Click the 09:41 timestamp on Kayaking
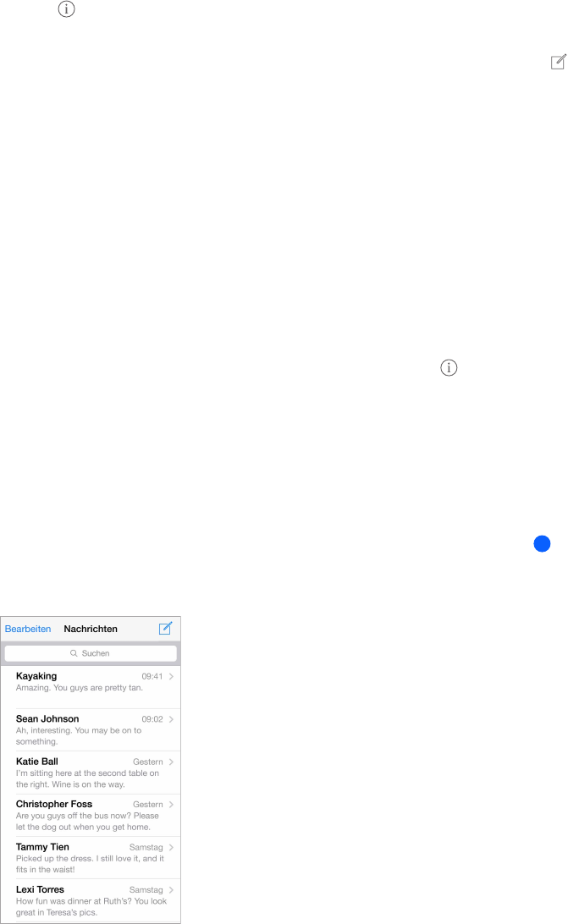This screenshot has height=924, width=568. [152, 677]
